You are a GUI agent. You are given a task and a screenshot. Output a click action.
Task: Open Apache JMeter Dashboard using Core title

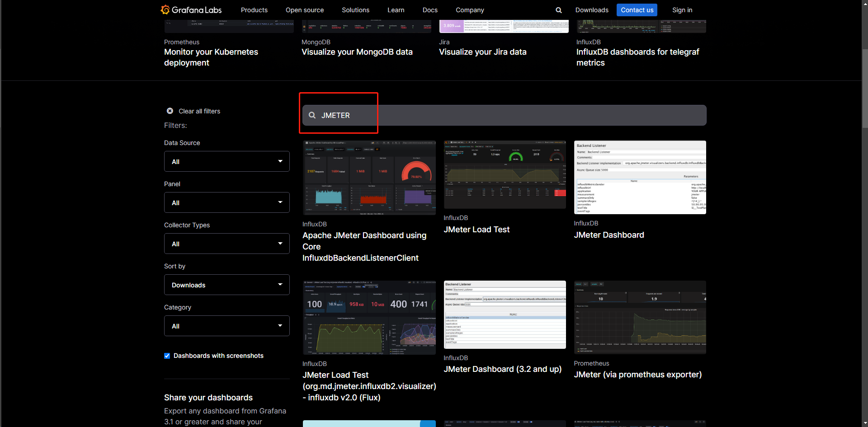(x=364, y=247)
